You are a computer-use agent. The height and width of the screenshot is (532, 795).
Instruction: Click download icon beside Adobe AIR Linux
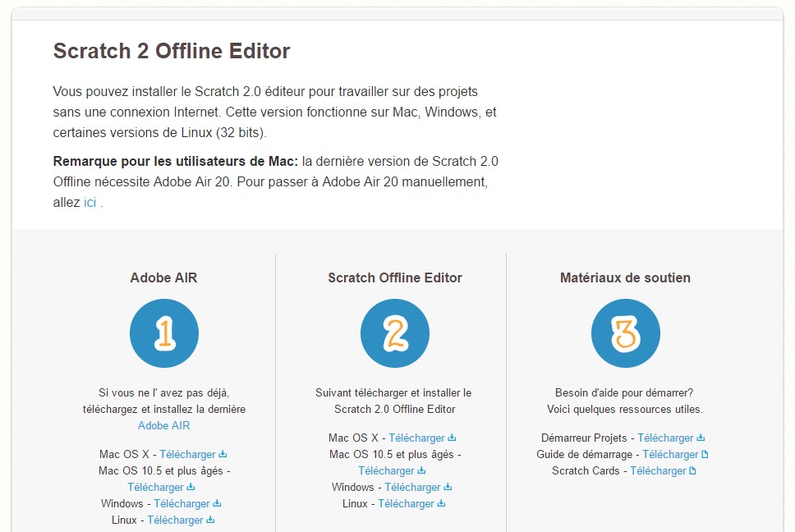[x=210, y=520]
